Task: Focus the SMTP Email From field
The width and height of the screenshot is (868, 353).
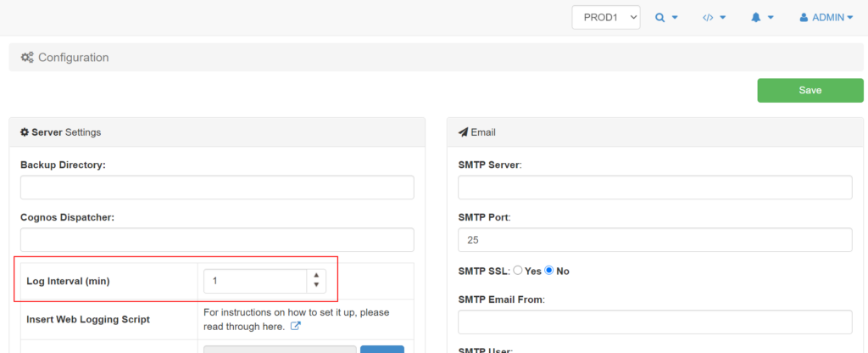Action: [x=655, y=322]
